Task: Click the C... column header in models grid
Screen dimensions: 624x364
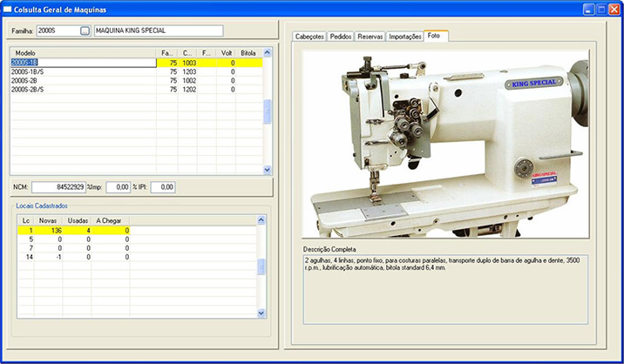Action: click(x=187, y=53)
